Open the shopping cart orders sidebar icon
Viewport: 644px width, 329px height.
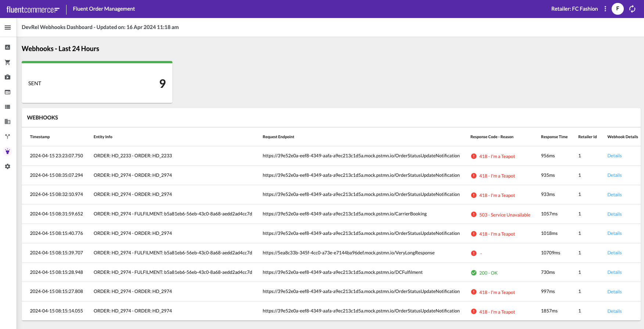click(8, 62)
